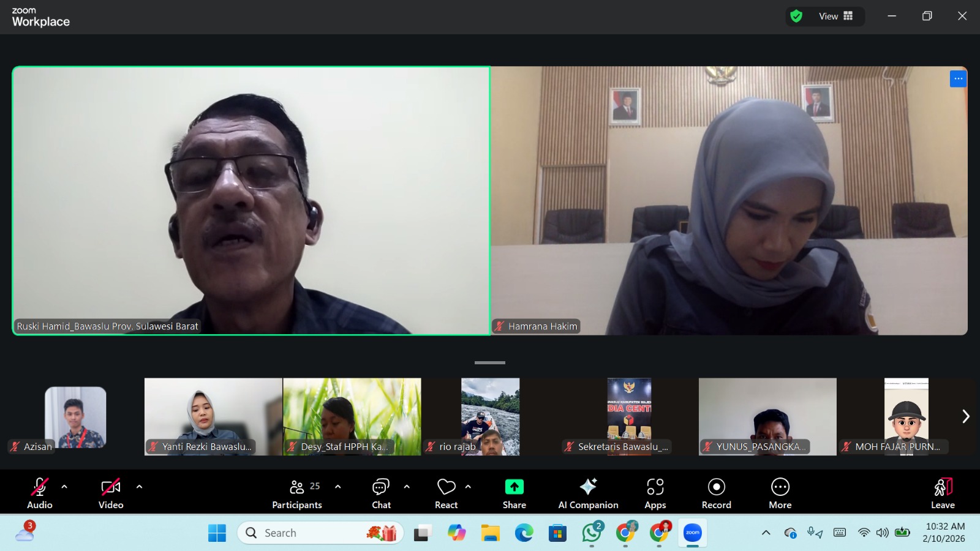Viewport: 980px width, 551px height.
Task: Open the Apps panel
Action: point(655,493)
